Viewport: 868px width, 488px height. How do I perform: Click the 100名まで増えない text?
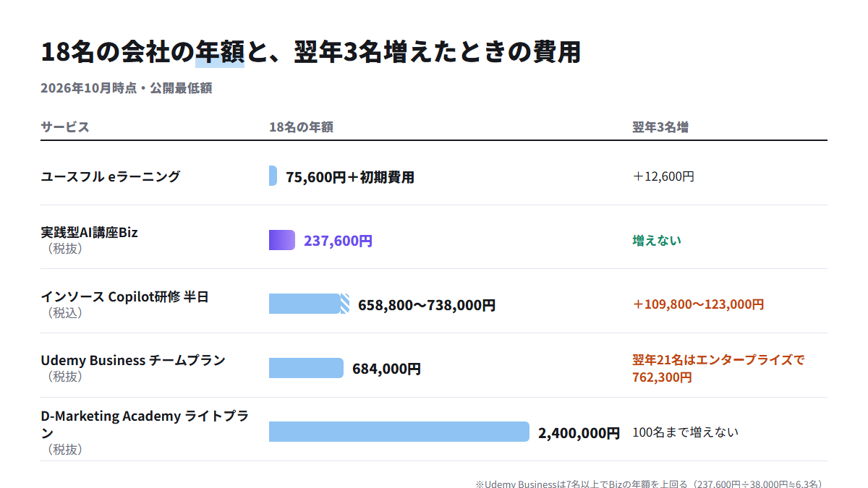686,432
